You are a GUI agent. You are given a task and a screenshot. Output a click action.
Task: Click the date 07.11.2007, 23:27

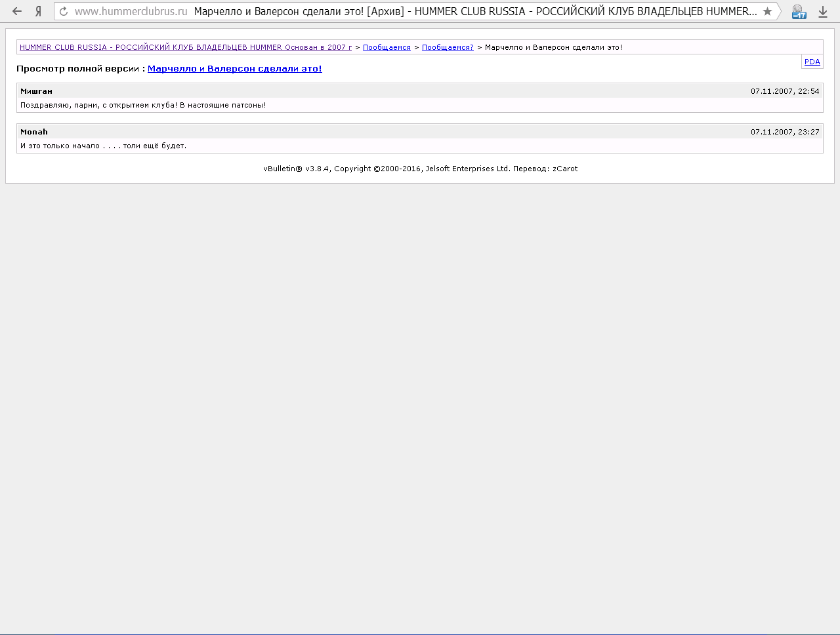[x=785, y=132]
